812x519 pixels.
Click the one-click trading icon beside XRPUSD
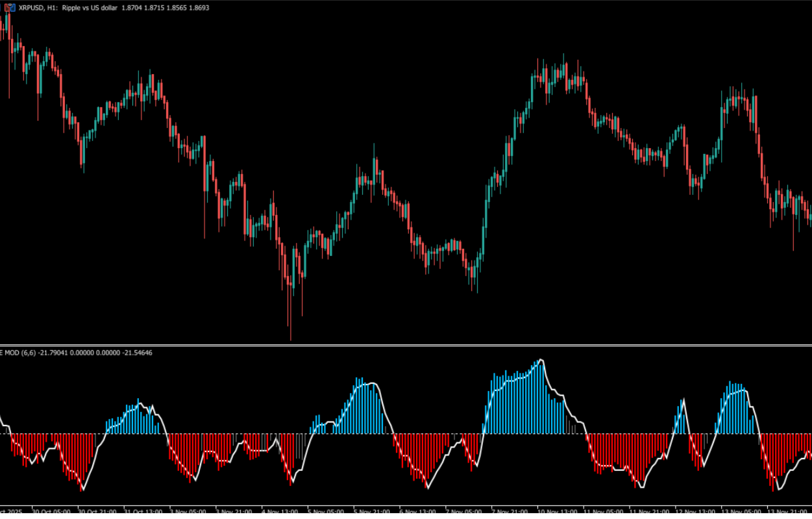pos(10,7)
